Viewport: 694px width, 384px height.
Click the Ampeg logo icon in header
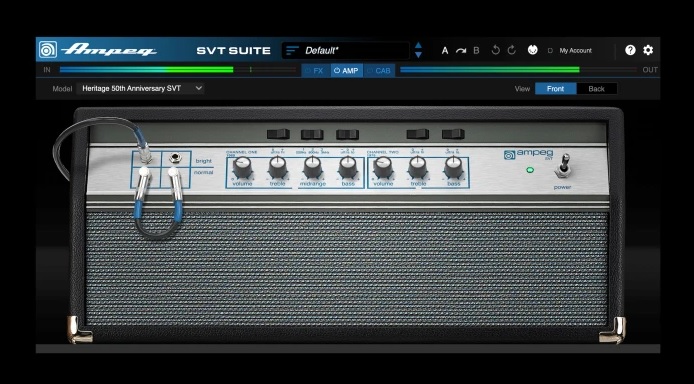click(x=48, y=50)
